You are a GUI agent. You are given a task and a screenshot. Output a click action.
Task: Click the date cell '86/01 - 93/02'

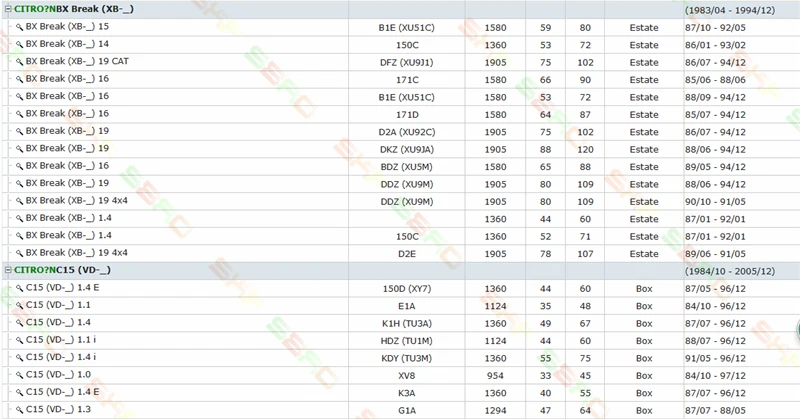click(715, 45)
